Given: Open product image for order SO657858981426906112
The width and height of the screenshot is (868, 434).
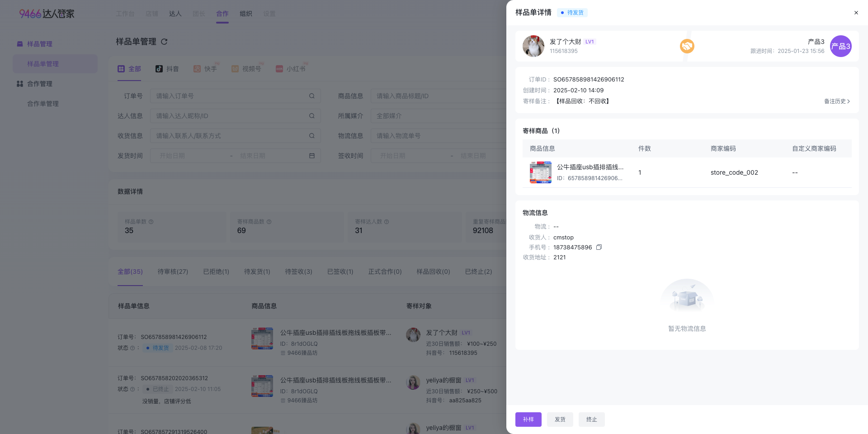Looking at the screenshot, I should (262, 339).
